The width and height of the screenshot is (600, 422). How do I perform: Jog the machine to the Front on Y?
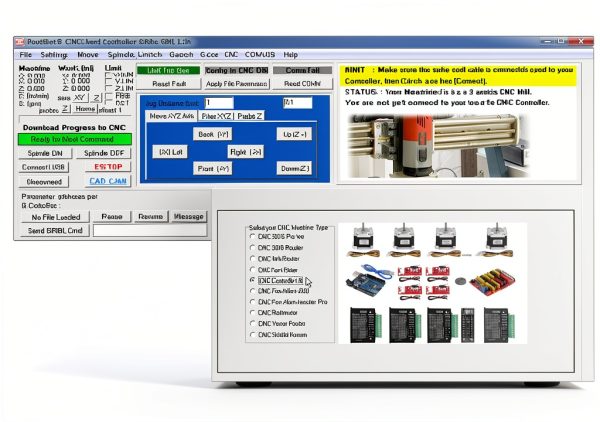point(213,168)
